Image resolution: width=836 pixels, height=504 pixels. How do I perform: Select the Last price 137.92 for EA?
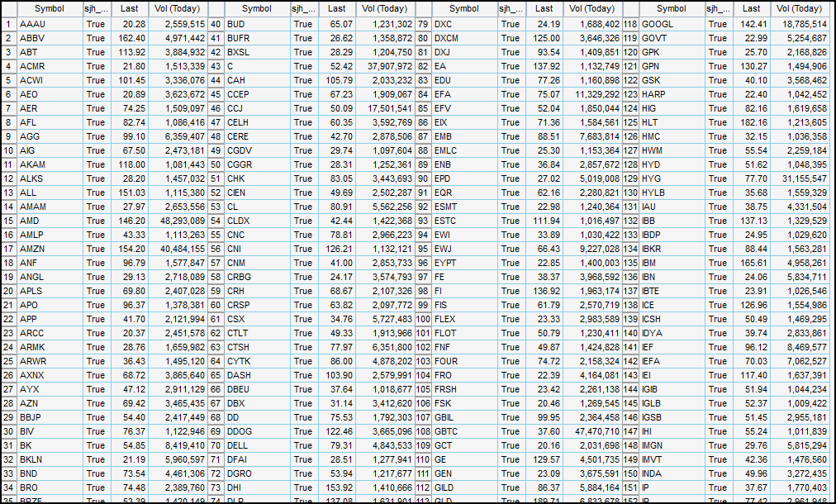pyautogui.click(x=544, y=66)
